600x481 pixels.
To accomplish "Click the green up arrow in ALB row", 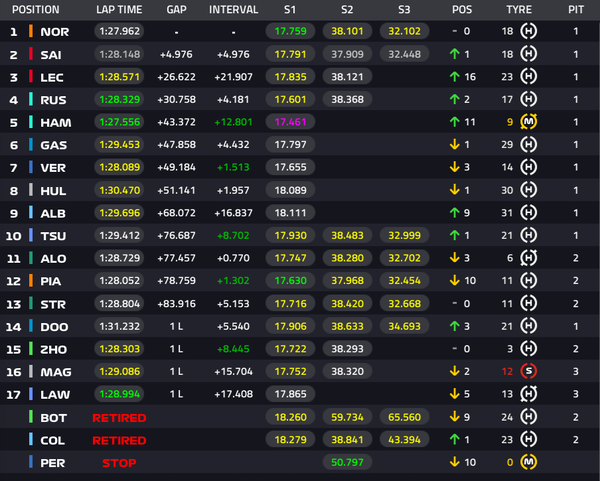I will click(455, 212).
